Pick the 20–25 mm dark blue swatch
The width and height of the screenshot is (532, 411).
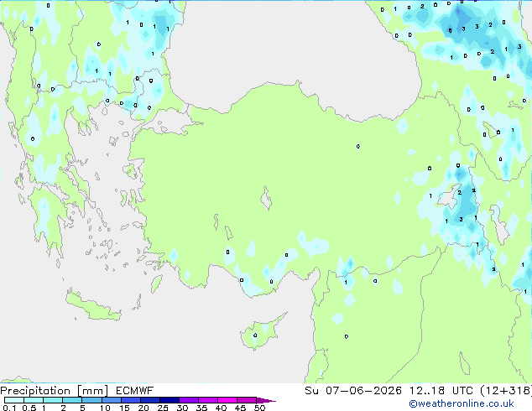(149, 400)
